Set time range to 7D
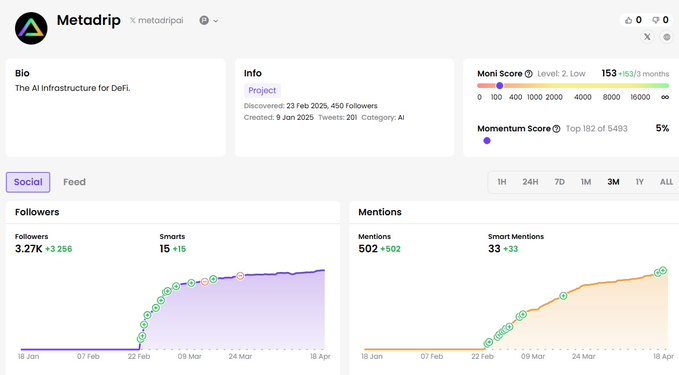The image size is (679, 375). (x=559, y=182)
